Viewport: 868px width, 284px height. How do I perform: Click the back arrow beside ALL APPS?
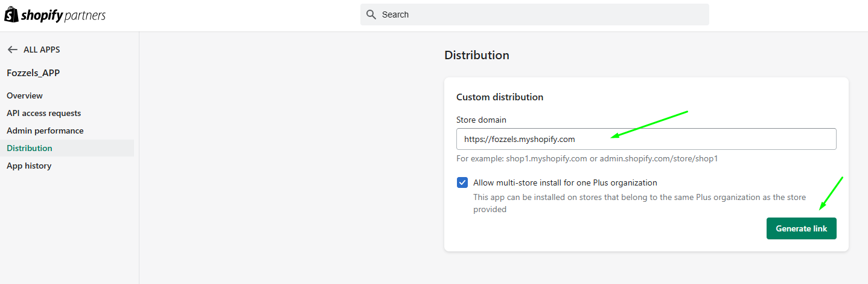12,50
